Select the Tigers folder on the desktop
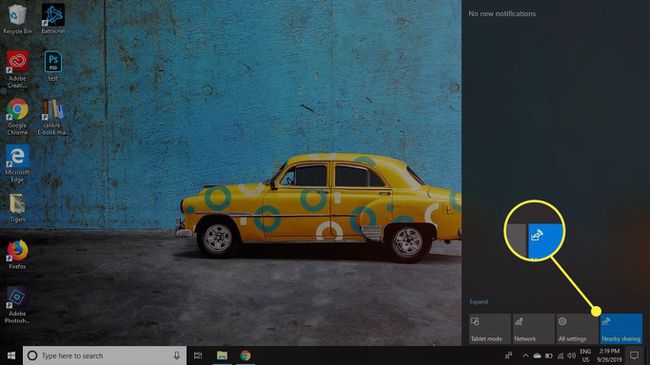The width and height of the screenshot is (650, 365). (x=17, y=208)
